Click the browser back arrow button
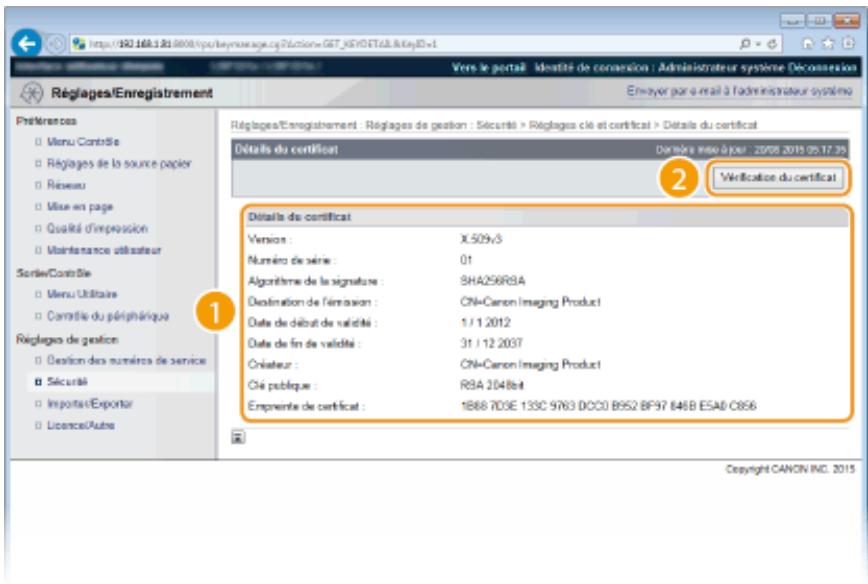 [x=27, y=43]
